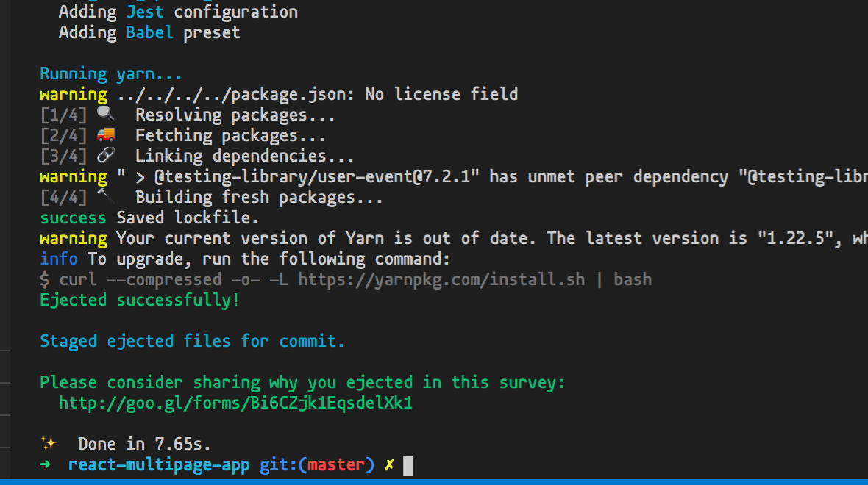Click the blue info label
Viewport: 868px width, 485px height.
point(59,259)
